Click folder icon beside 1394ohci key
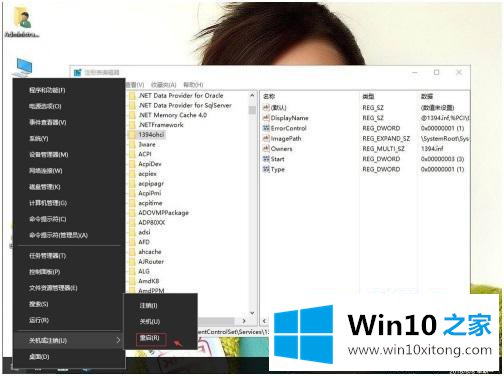The height and width of the screenshot is (376, 504). [x=133, y=135]
